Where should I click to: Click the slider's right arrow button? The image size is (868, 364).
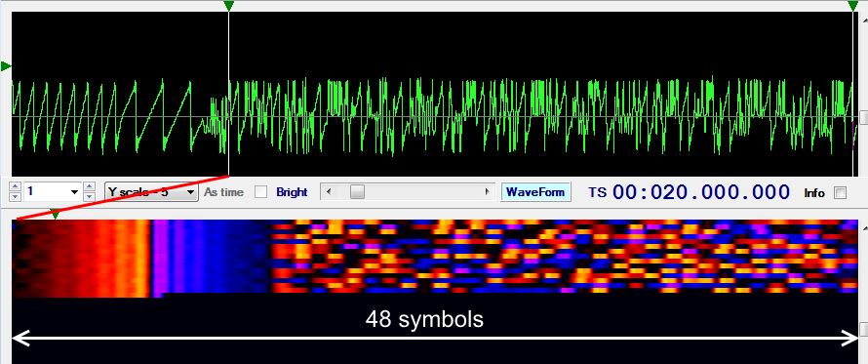pos(488,192)
